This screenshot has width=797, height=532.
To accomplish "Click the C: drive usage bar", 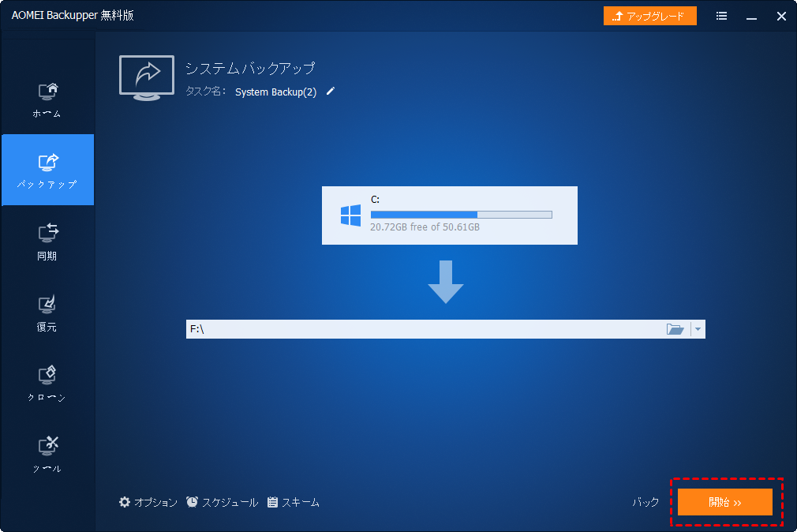I will coord(461,215).
